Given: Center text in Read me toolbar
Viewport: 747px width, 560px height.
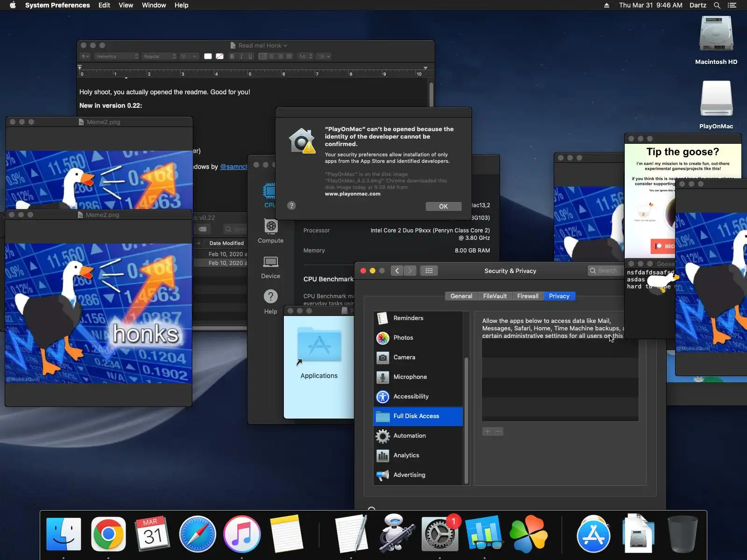Looking at the screenshot, I should coord(271,56).
